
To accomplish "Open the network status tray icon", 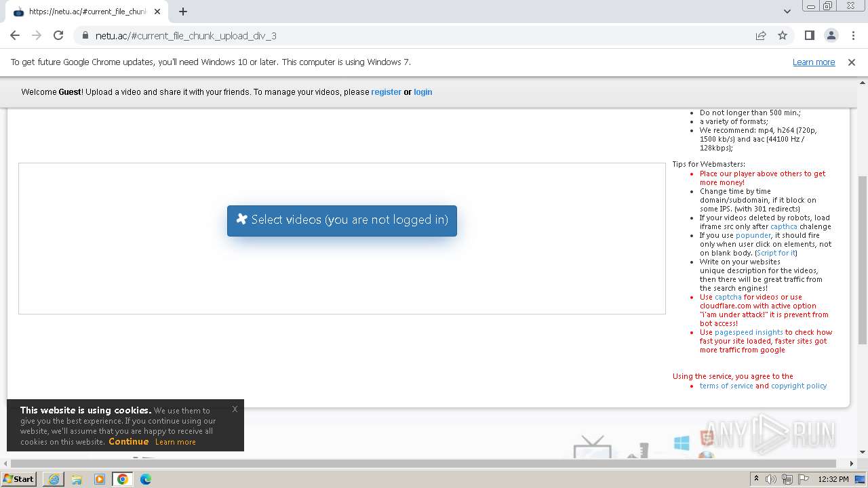I will click(x=787, y=479).
